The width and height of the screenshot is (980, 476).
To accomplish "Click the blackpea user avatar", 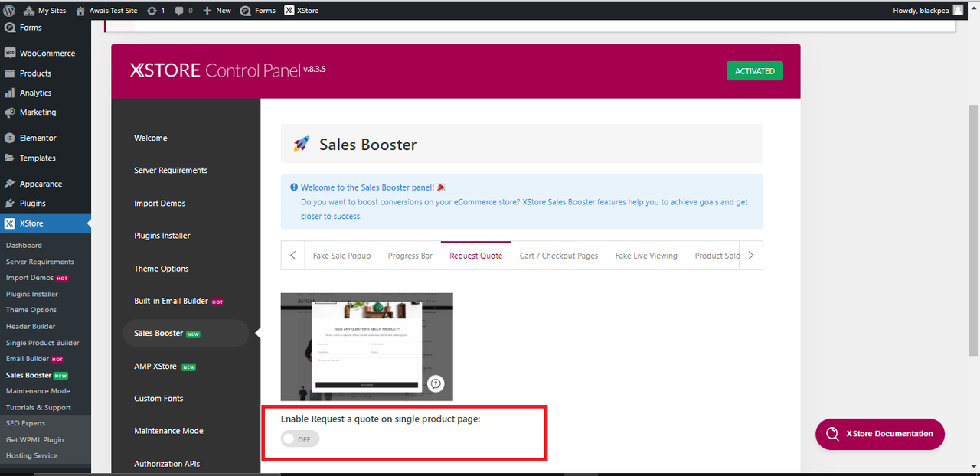I will click(x=958, y=11).
